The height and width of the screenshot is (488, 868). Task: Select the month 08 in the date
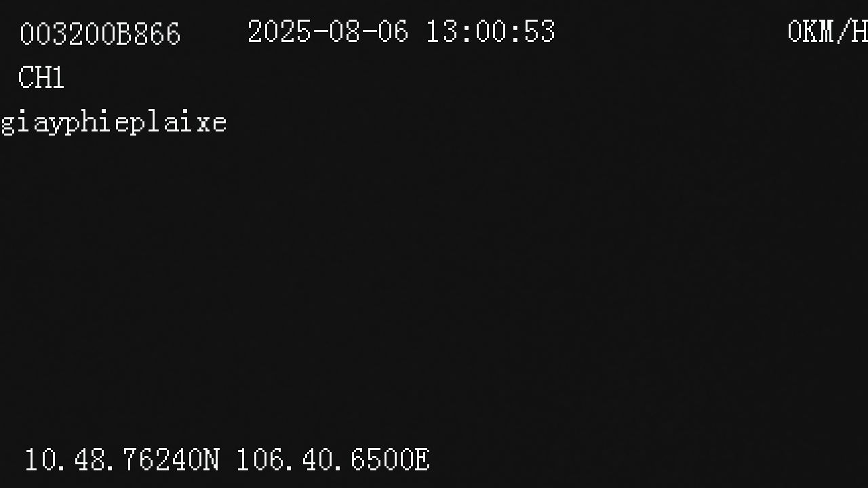[x=344, y=31]
